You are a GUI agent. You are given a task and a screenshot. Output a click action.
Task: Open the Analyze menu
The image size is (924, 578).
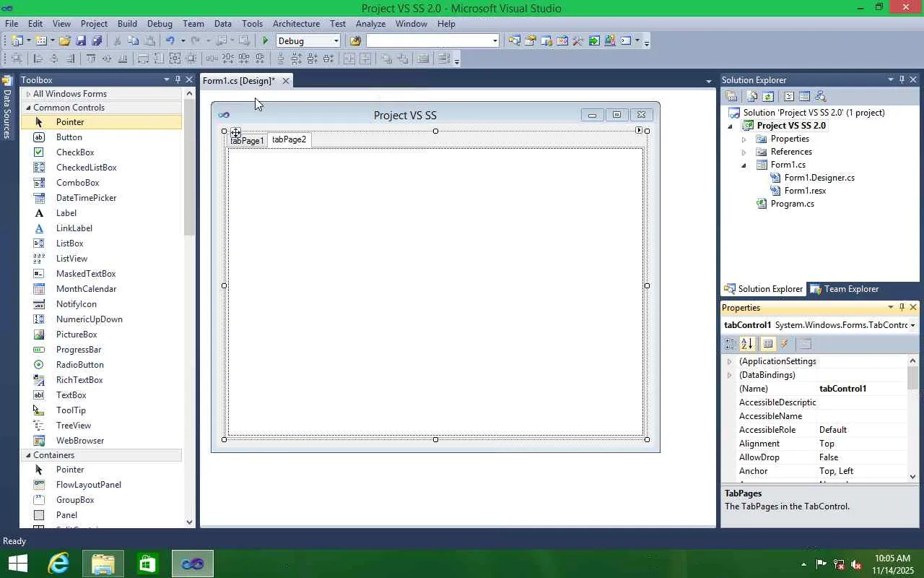click(370, 24)
